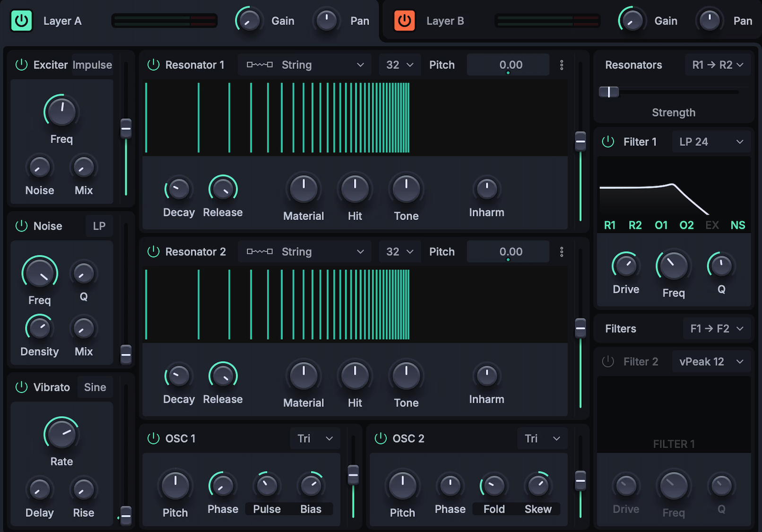
Task: Click Resonator 1 level fader handle
Action: click(580, 141)
